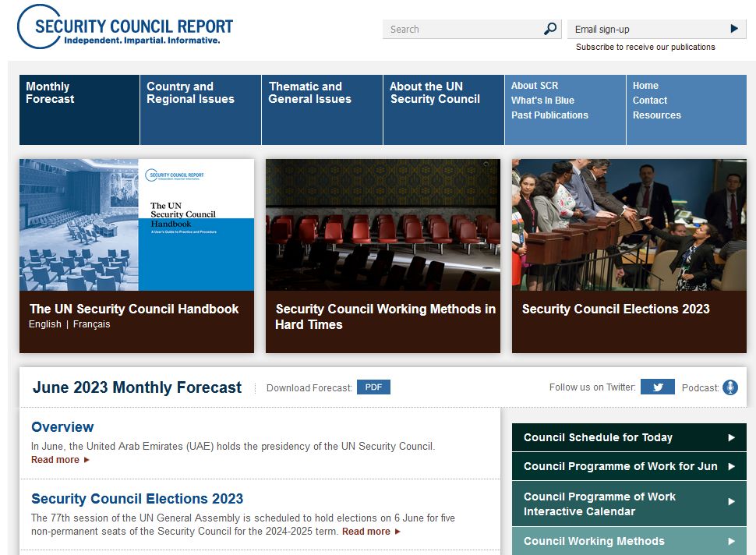Click Read more after the elections summary
This screenshot has height=555, width=756.
(x=366, y=532)
